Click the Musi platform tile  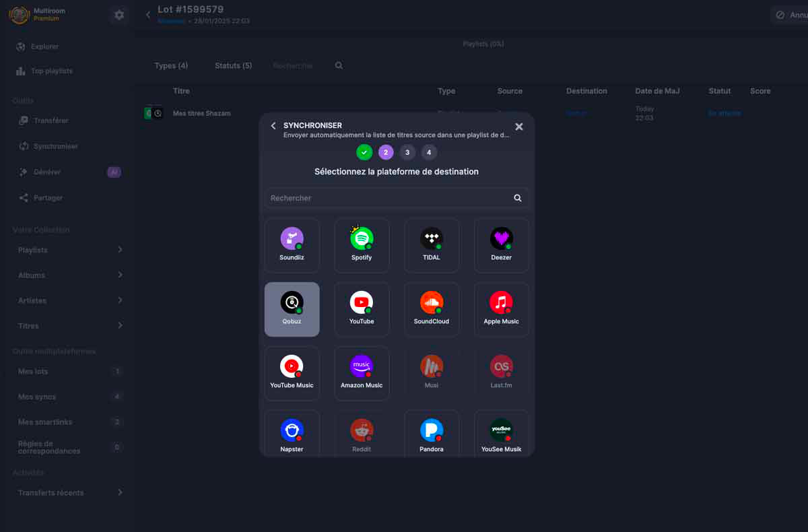point(432,373)
